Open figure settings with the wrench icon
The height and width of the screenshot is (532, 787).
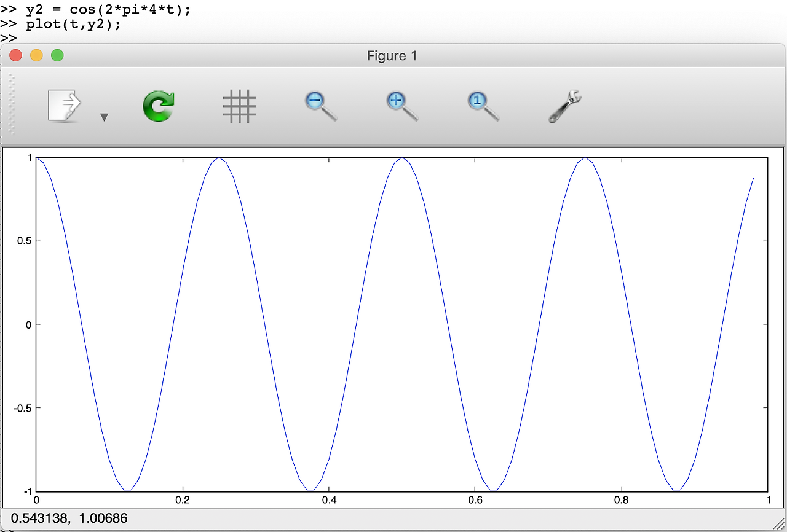[563, 106]
